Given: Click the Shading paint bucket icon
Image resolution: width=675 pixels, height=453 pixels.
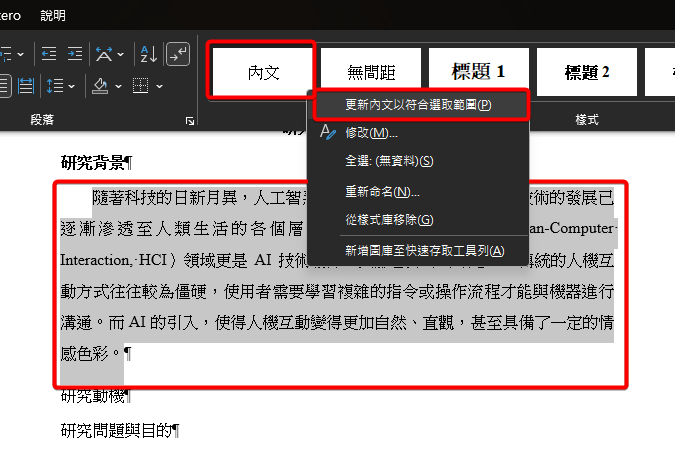Looking at the screenshot, I should 100,86.
